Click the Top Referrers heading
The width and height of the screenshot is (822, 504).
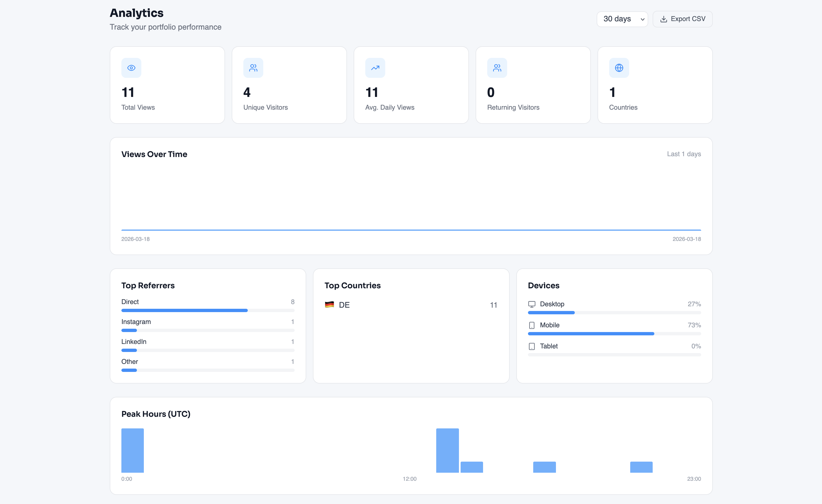click(148, 285)
